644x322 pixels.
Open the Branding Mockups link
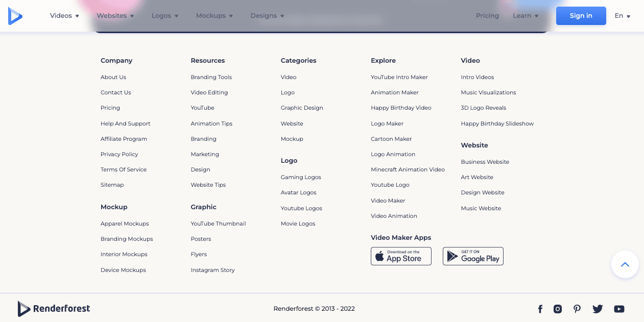click(127, 239)
